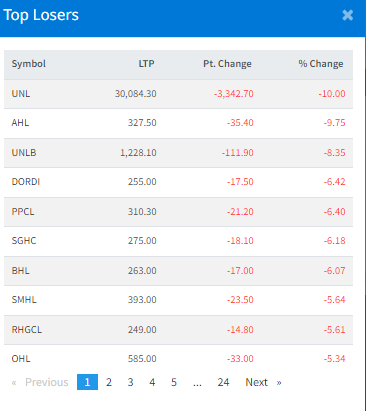Click the Previous page link
The width and height of the screenshot is (366, 411).
pos(40,382)
